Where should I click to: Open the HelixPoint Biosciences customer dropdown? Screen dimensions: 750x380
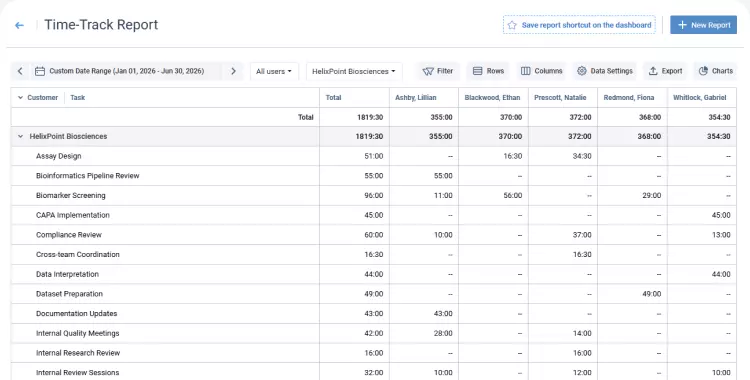click(x=354, y=71)
